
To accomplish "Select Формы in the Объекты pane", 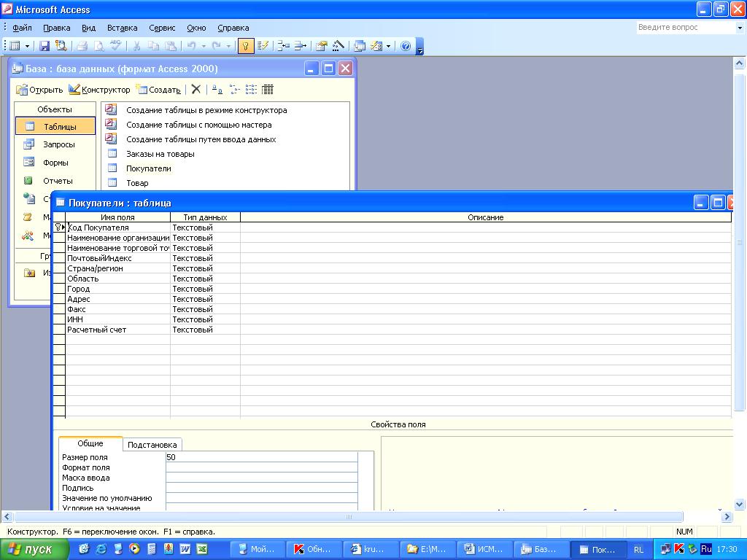I will 55,163.
